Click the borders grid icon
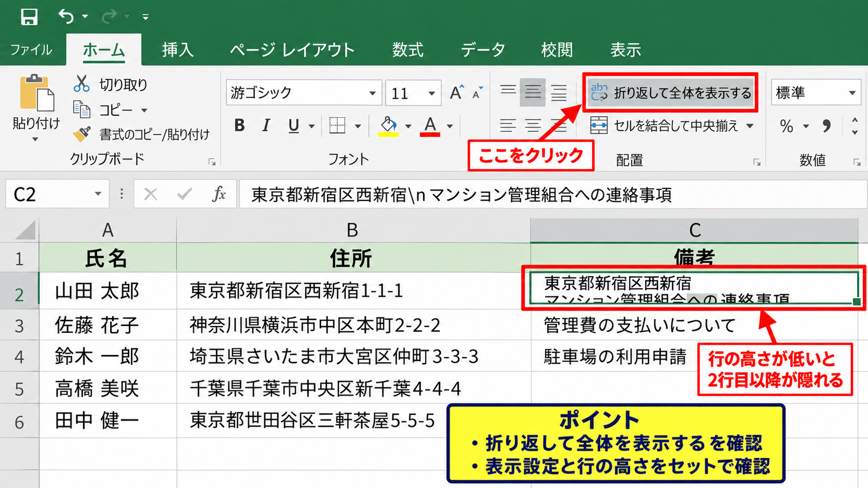The height and width of the screenshot is (488, 868). coord(337,125)
